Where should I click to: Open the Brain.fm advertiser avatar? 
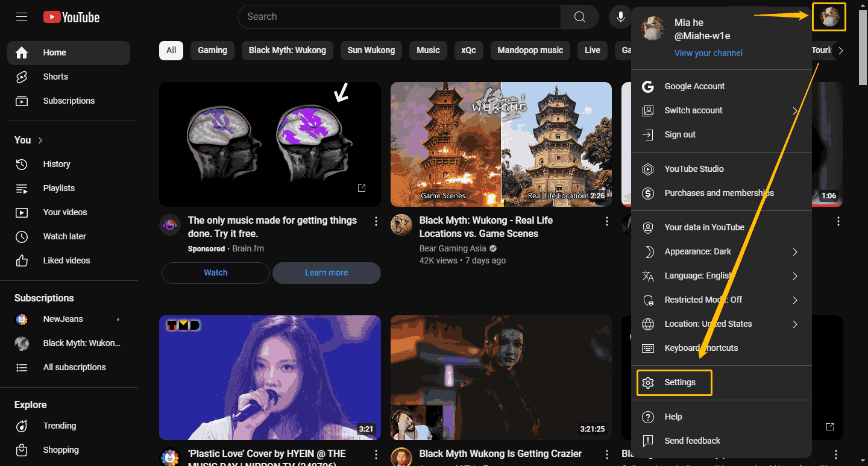click(x=170, y=225)
